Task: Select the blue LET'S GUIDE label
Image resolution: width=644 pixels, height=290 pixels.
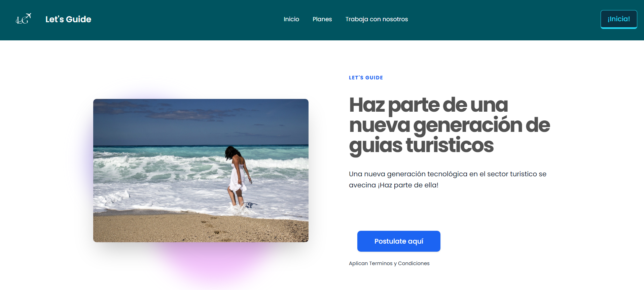Action: (x=366, y=78)
